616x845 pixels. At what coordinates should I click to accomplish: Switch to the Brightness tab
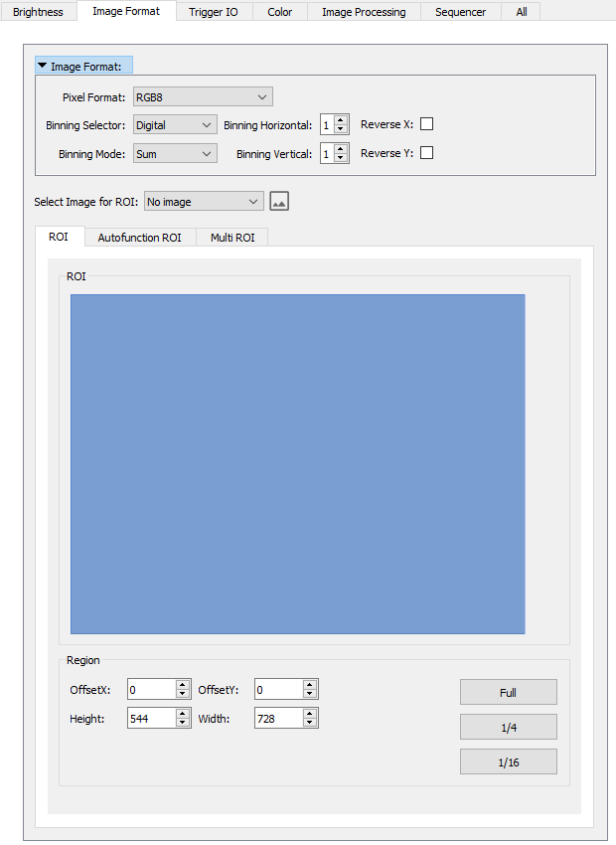coord(38,12)
